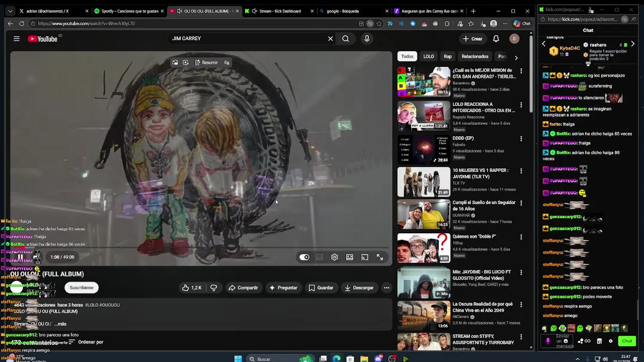Show more filter chips with arrow

[516, 57]
